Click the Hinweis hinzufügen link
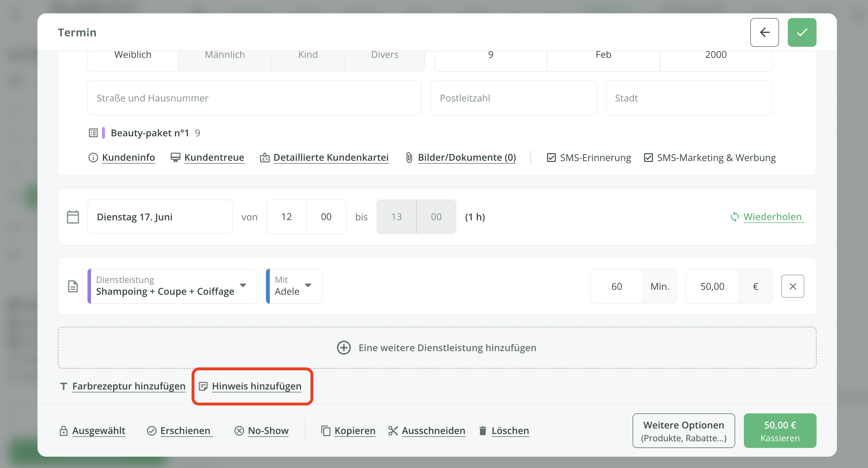 [256, 386]
